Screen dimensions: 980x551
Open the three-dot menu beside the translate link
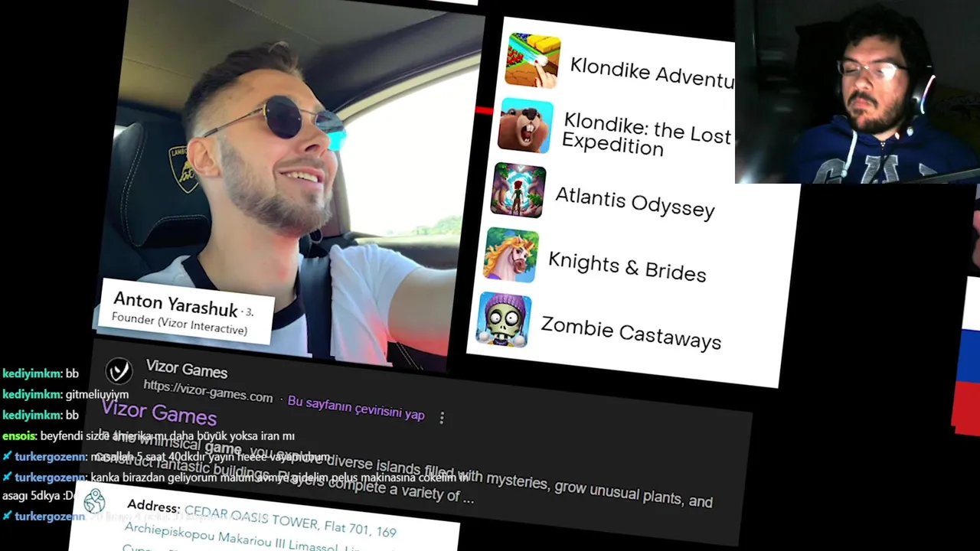(x=442, y=418)
